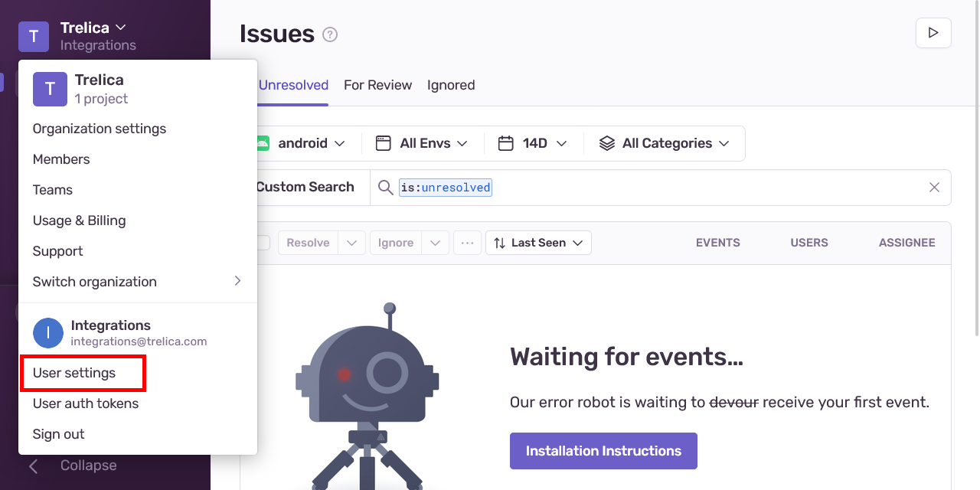Open the more actions ellipsis button
This screenshot has height=490, width=980.
point(466,243)
